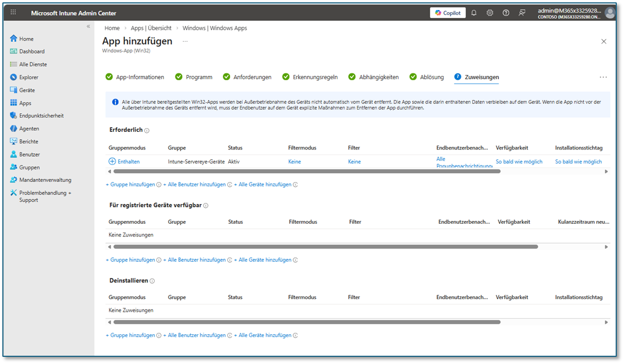The height and width of the screenshot is (364, 624).
Task: Add Alle Benutzer under Erforderlich
Action: pos(194,185)
